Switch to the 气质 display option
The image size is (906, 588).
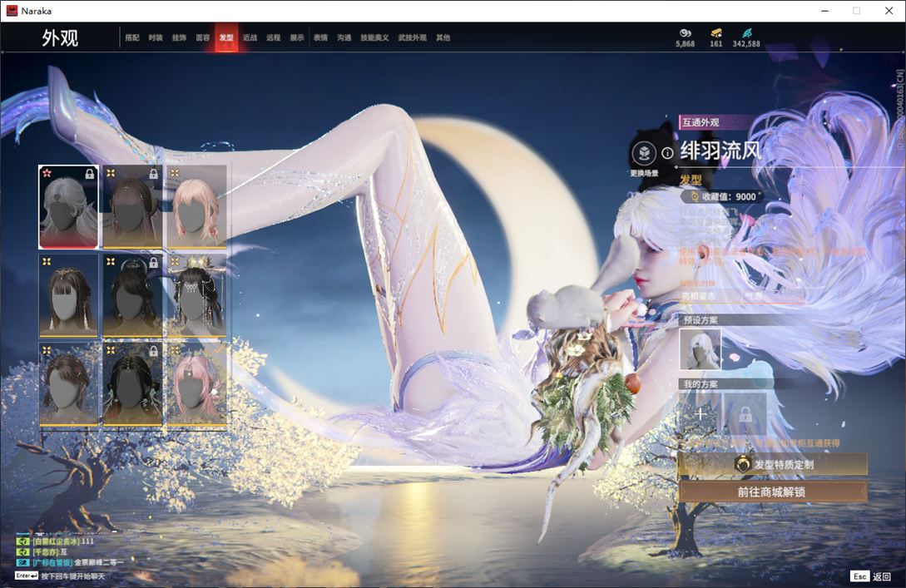[x=752, y=295]
